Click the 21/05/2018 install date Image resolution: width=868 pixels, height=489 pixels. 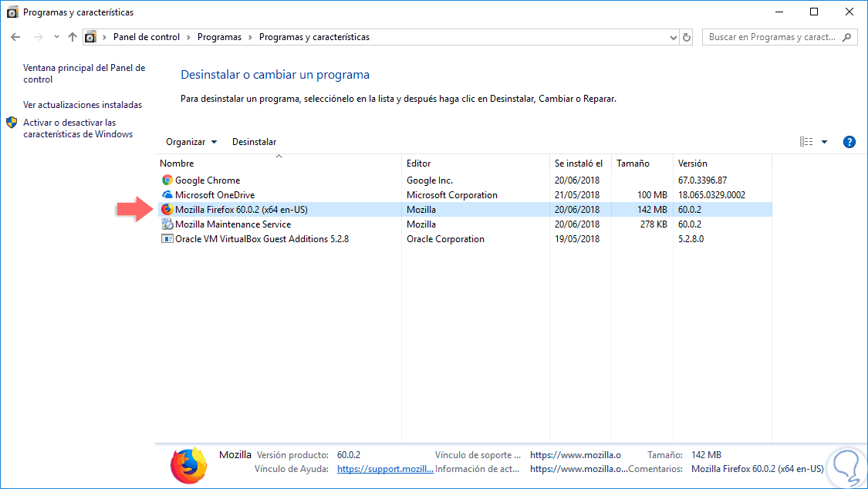[x=577, y=194]
